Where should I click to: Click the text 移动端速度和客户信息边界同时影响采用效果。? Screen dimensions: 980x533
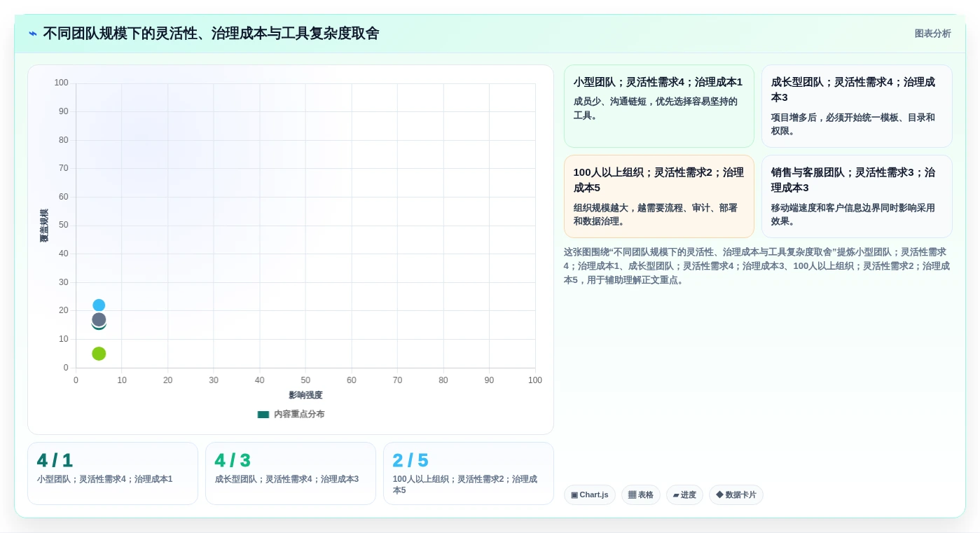pyautogui.click(x=853, y=215)
